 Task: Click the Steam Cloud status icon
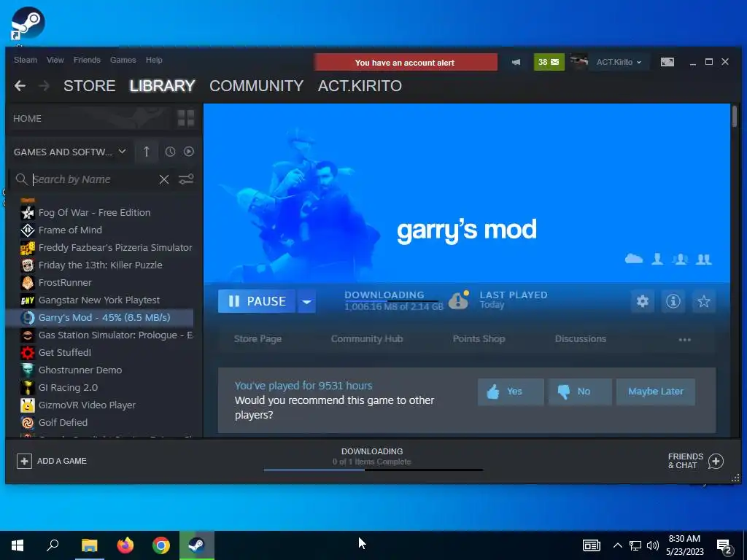(634, 259)
